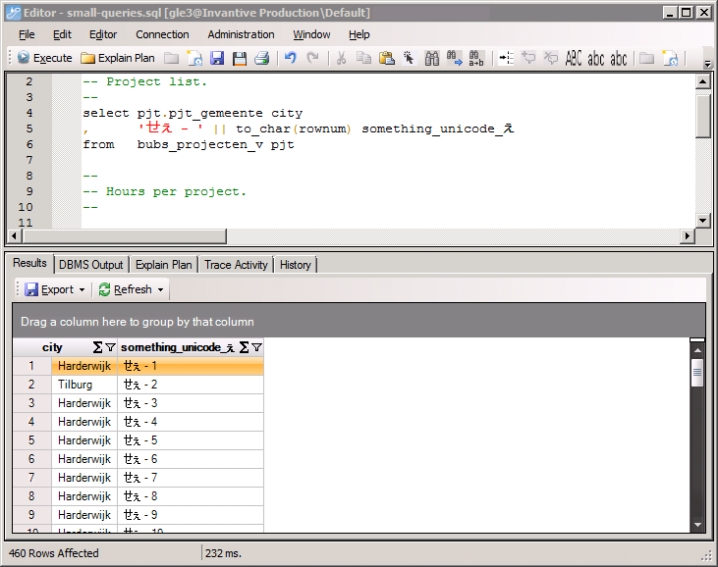Open the Refresh dropdown arrow
The width and height of the screenshot is (718, 567).
tap(161, 290)
